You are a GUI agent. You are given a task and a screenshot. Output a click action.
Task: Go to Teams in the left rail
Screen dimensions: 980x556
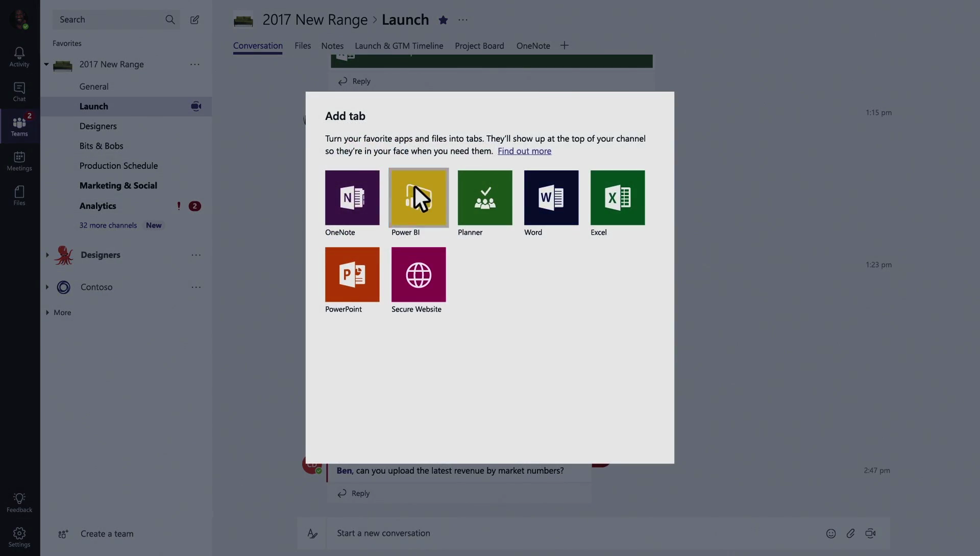click(19, 126)
